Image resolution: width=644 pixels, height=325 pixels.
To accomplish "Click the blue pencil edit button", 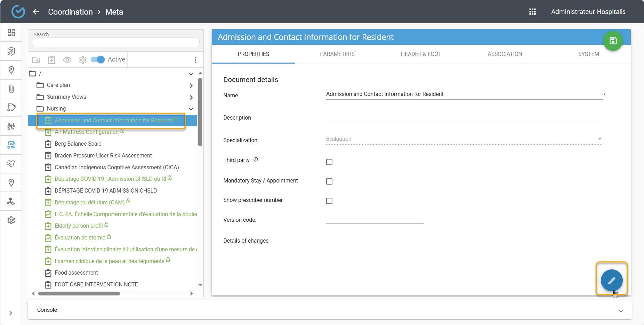I will 611,281.
